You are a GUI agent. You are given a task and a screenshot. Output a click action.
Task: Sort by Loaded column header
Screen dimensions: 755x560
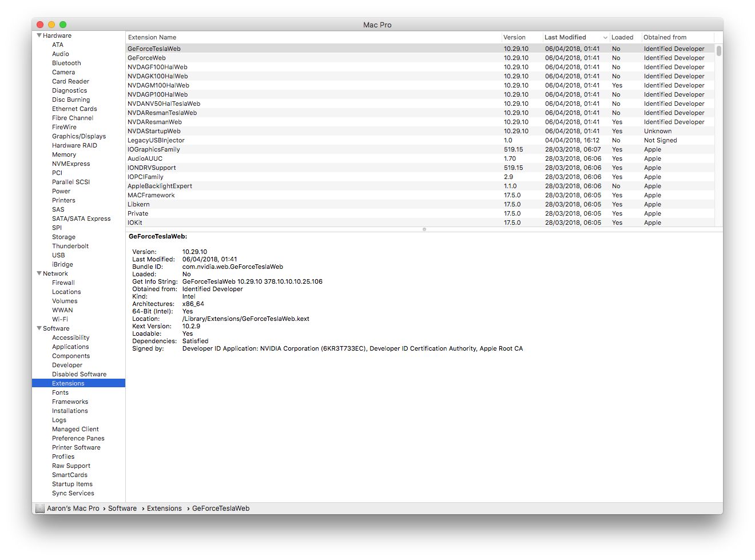(x=625, y=37)
